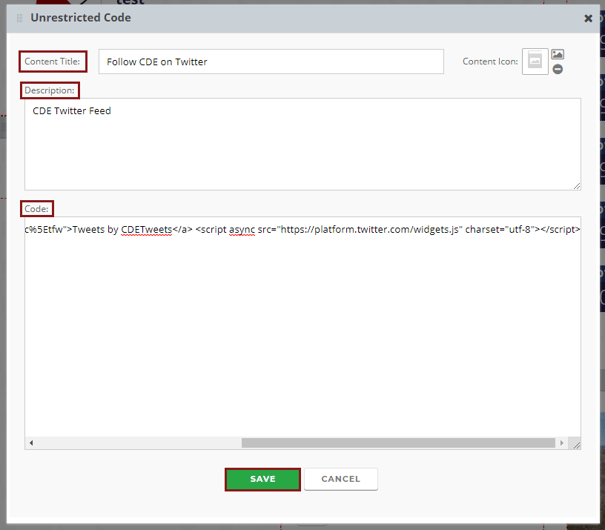This screenshot has height=530, width=605.
Task: Click the Content Title input field
Action: coord(271,62)
